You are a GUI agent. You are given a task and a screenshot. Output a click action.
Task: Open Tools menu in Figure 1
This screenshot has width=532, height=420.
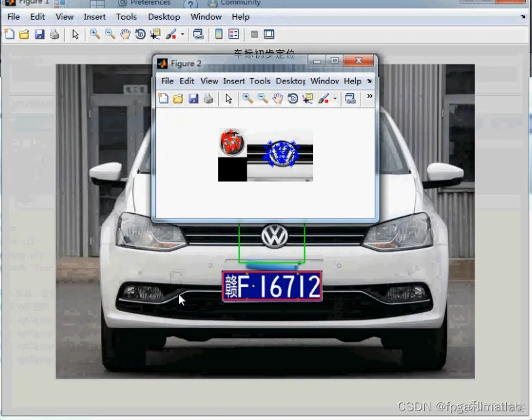[126, 17]
